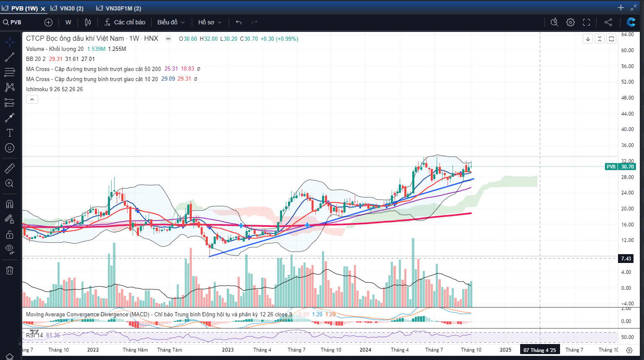Open the candlestick chart style selector
644x360 pixels.
pyautogui.click(x=88, y=22)
